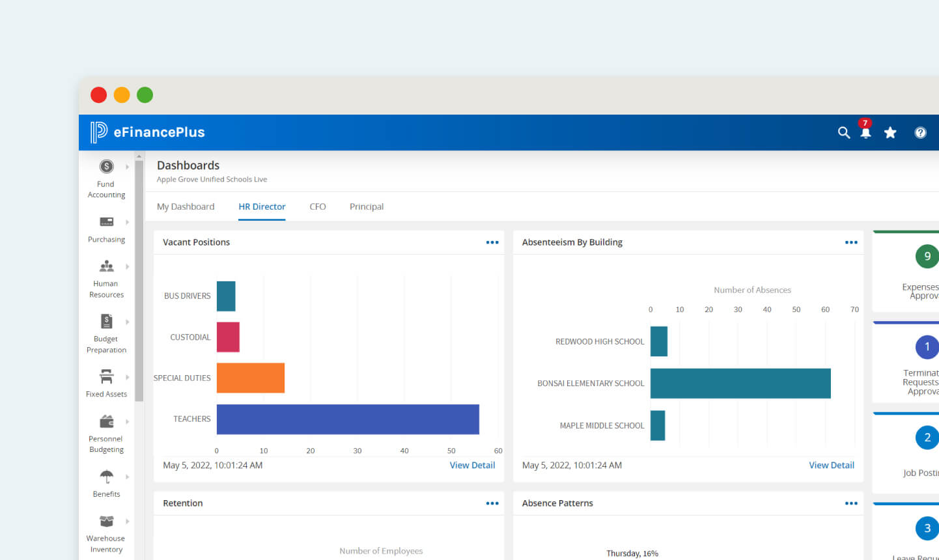Switch to the CFO dashboard tab
The image size is (939, 560).
pyautogui.click(x=317, y=206)
